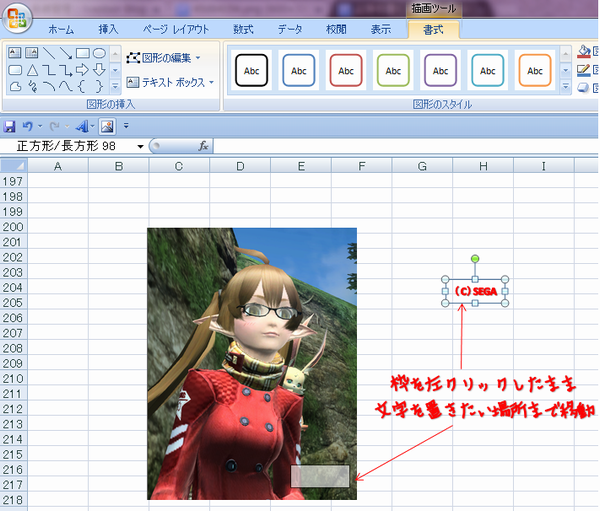This screenshot has width=600, height=511.
Task: Switch to the 挿入 tab
Action: [108, 29]
